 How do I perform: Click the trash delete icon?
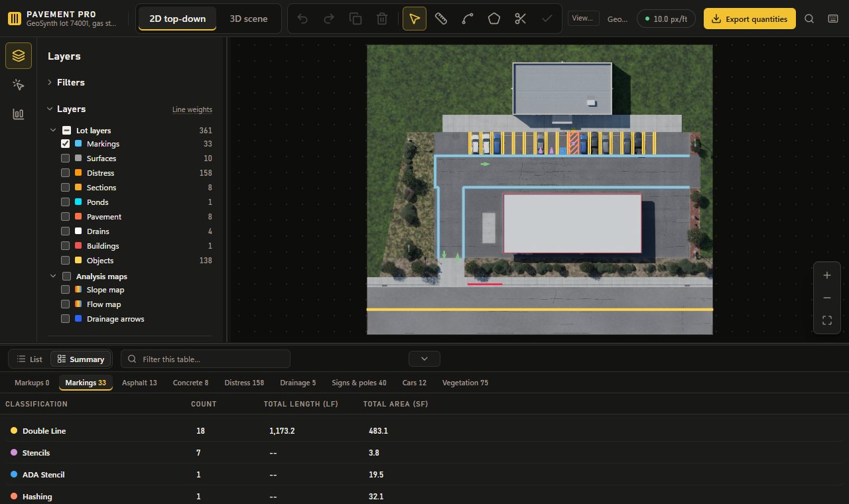tap(382, 19)
